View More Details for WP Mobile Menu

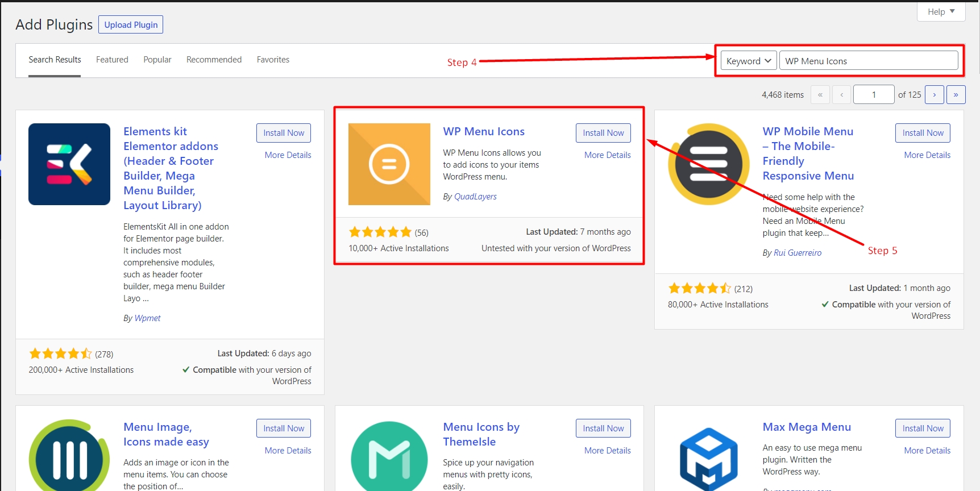[x=927, y=155]
